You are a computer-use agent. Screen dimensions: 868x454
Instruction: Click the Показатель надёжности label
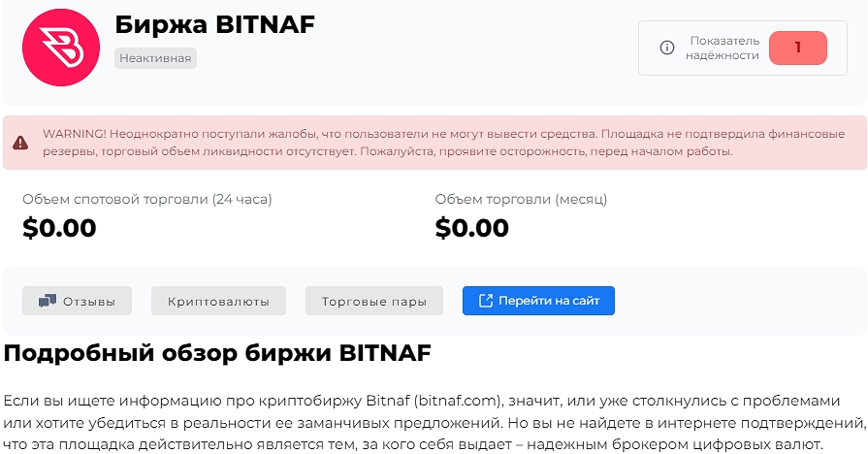tap(723, 48)
